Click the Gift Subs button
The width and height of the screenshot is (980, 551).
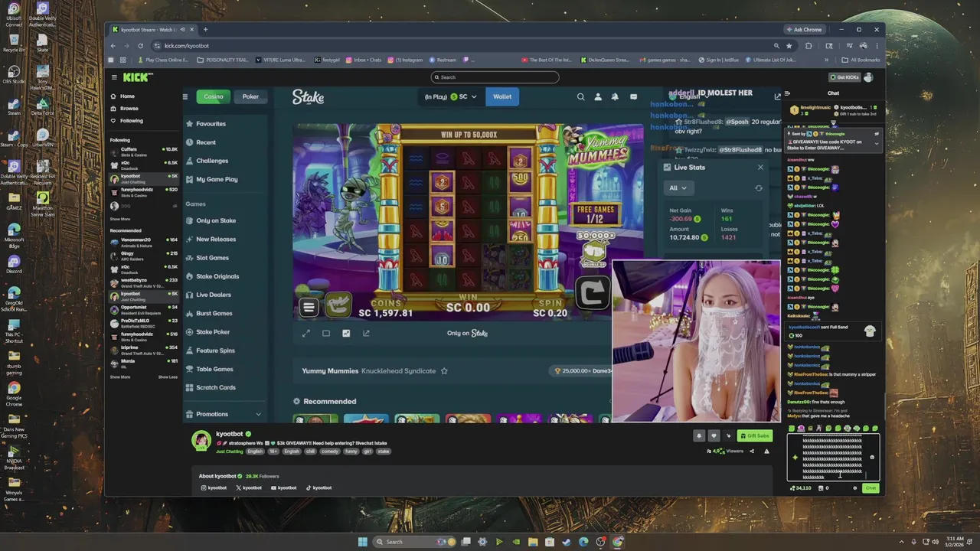click(x=755, y=435)
